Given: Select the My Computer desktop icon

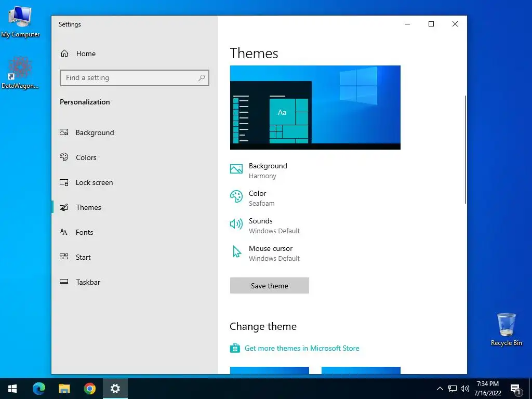Looking at the screenshot, I should coord(20,22).
